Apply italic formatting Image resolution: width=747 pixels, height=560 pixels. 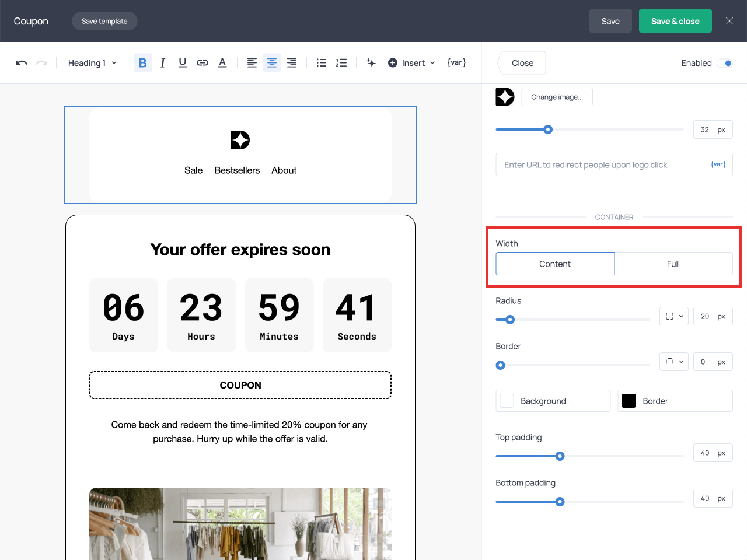[x=163, y=63]
